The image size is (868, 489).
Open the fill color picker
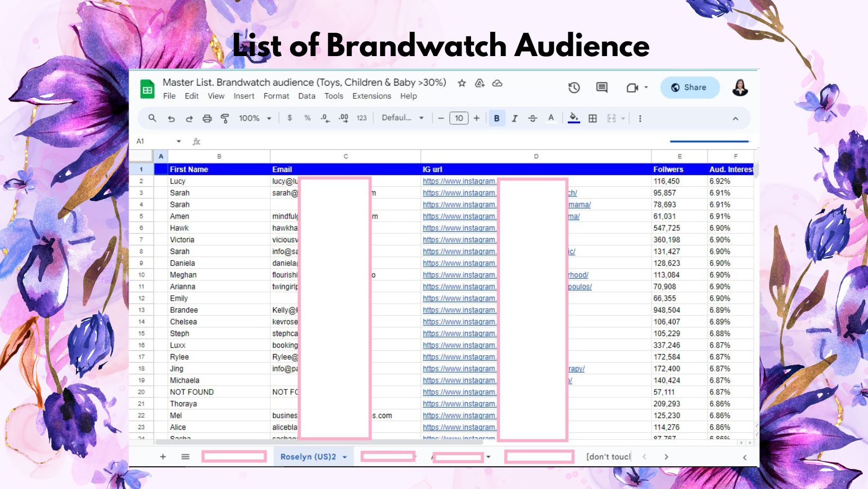tap(574, 119)
